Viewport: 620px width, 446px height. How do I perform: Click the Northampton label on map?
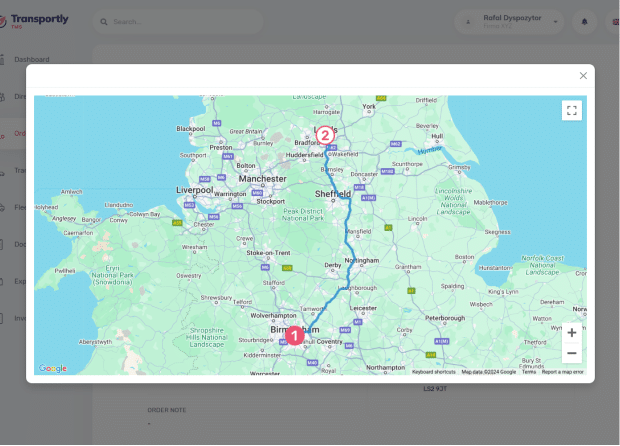[386, 367]
